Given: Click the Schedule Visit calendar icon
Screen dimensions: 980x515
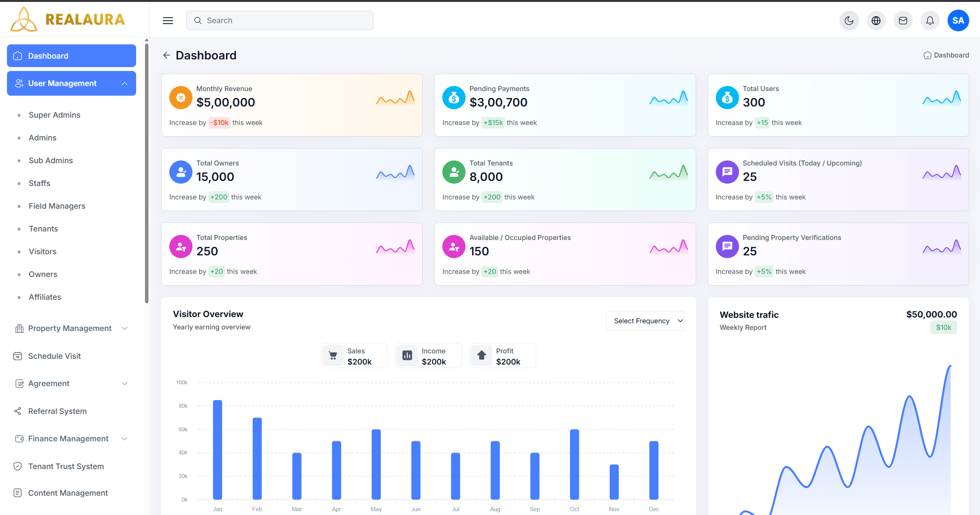Looking at the screenshot, I should click(18, 356).
